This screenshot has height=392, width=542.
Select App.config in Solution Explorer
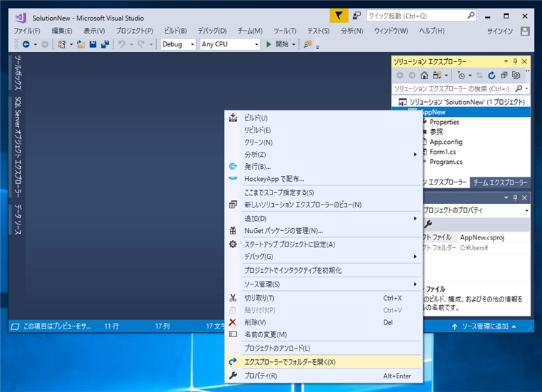pyautogui.click(x=446, y=142)
